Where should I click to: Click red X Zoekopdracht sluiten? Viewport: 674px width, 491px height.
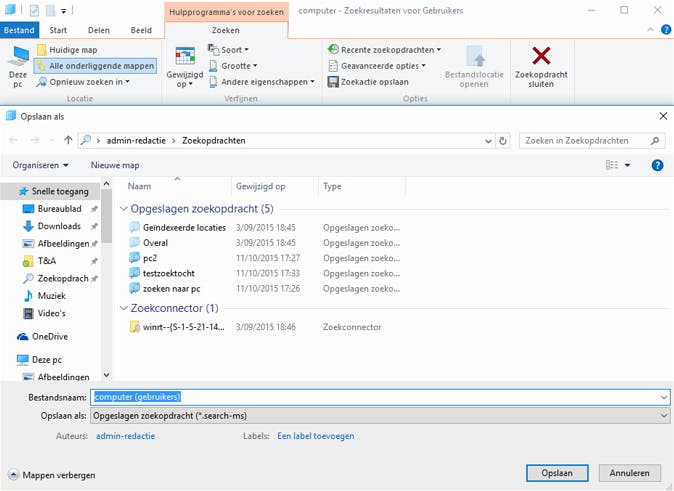point(541,67)
